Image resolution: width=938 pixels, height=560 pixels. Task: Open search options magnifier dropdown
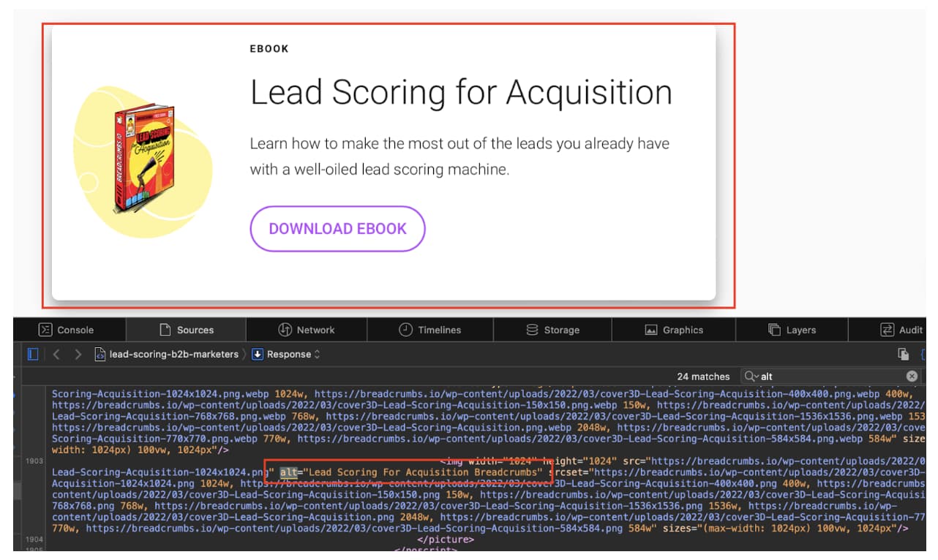751,377
